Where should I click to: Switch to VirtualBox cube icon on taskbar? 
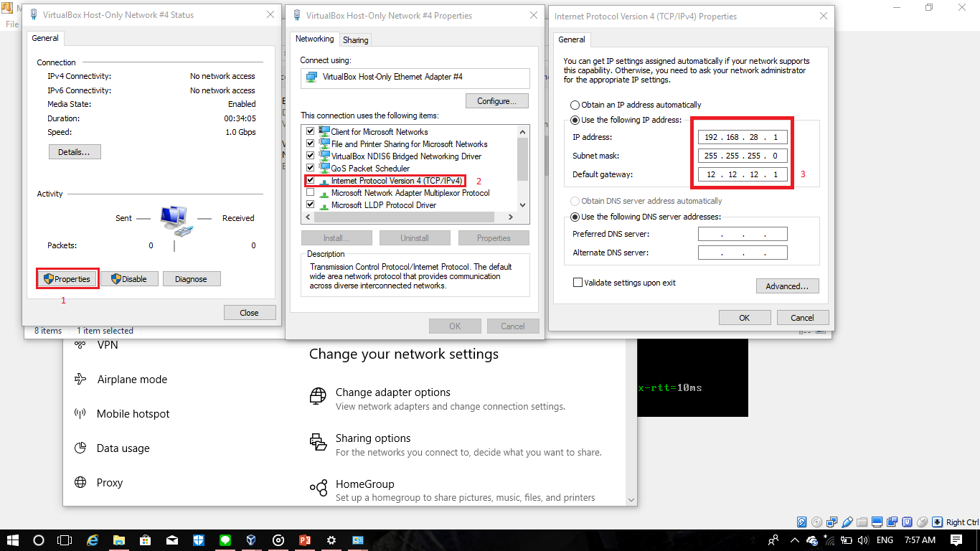(252, 540)
